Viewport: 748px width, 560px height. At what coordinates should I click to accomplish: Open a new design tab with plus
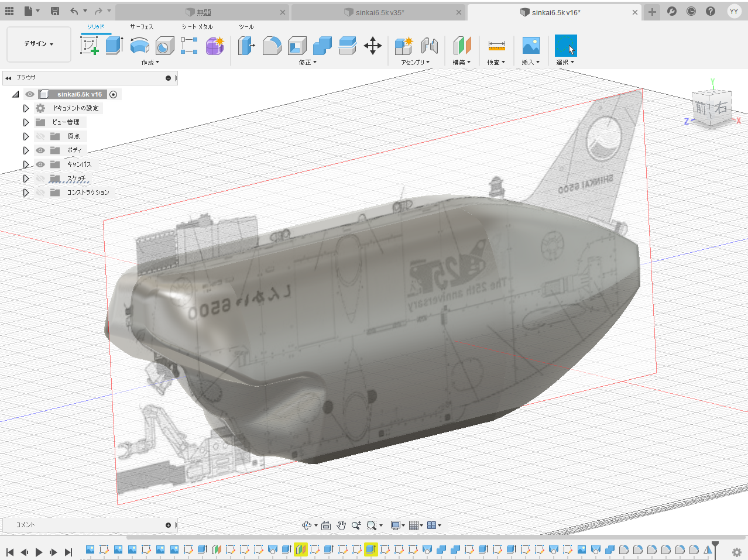tap(652, 12)
